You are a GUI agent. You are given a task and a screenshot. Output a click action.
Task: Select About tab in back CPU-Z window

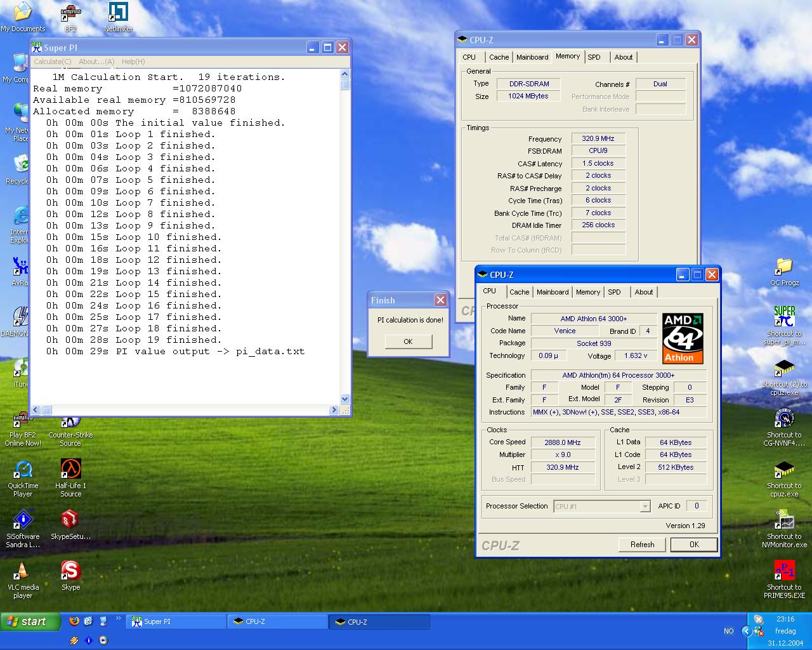(x=624, y=57)
